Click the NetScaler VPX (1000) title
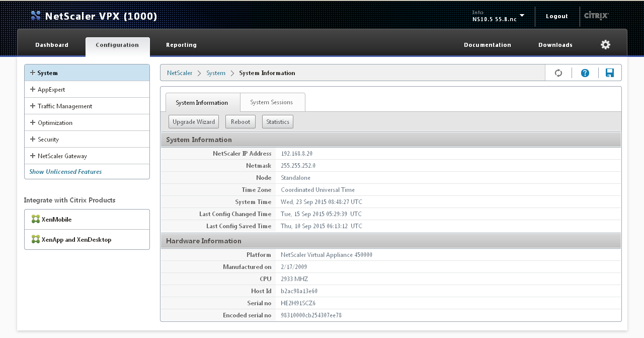Viewport: 644px width, 338px height. [101, 16]
